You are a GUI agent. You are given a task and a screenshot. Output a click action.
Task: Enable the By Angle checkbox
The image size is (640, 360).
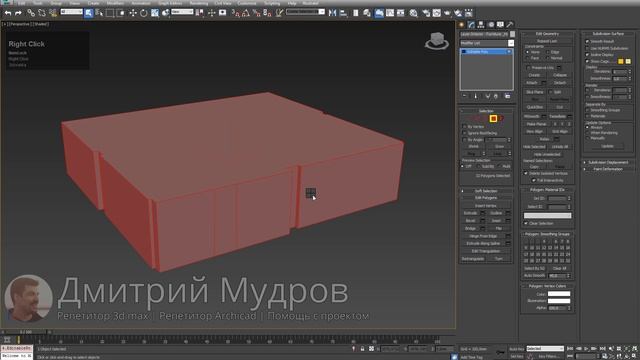pos(464,140)
